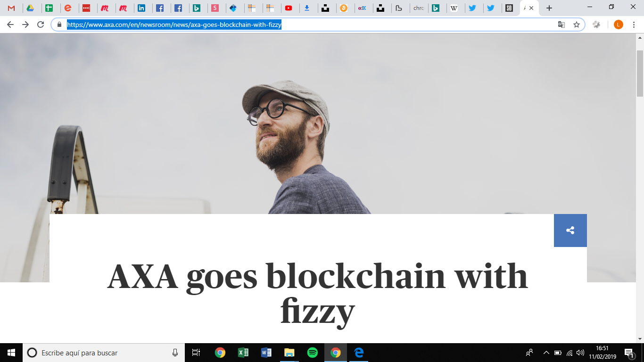Open the notification action center icon
The height and width of the screenshot is (362, 644).
pos(629,353)
